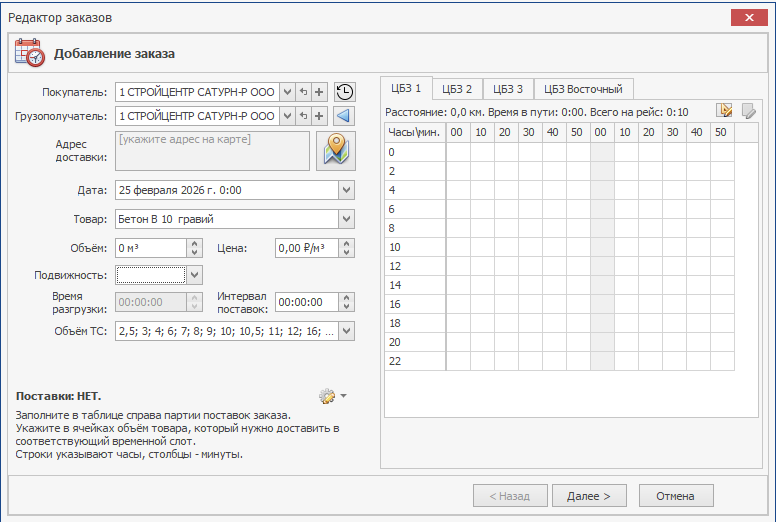Click the deliveries settings gear icon
Image resolution: width=776 pixels, height=522 pixels.
327,396
